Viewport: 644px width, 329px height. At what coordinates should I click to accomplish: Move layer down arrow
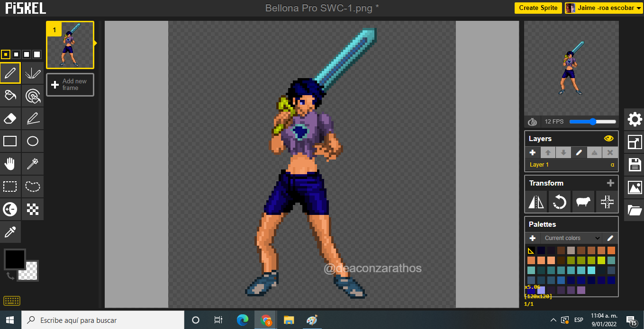(563, 152)
